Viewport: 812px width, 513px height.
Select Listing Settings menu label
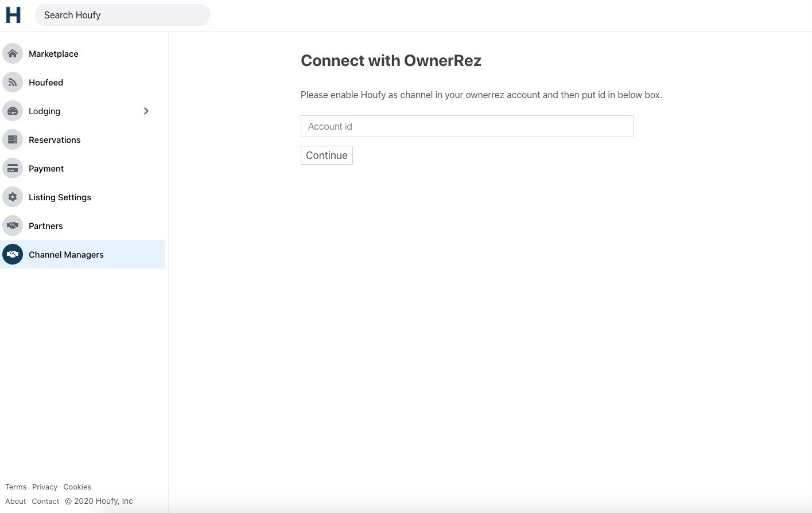pyautogui.click(x=60, y=197)
